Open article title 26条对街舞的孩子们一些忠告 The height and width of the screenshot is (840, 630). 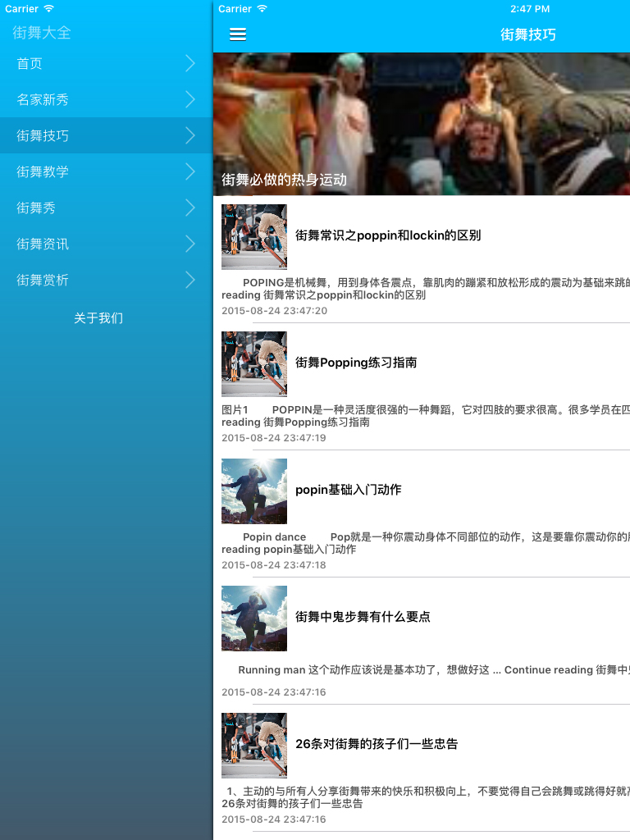tap(377, 743)
